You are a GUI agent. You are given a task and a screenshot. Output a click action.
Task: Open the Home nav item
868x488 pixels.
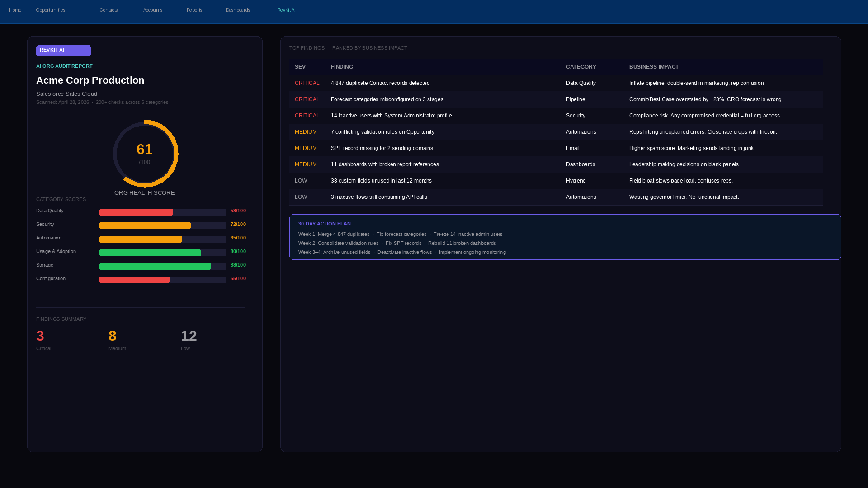click(15, 10)
